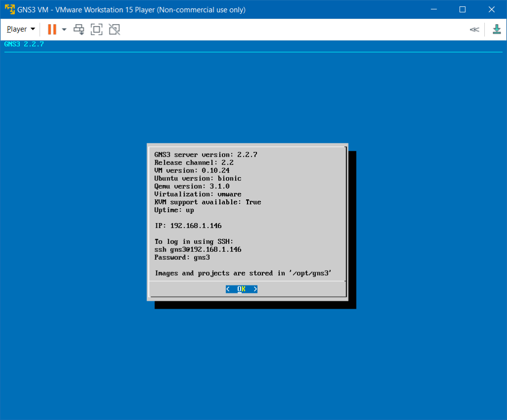507x420 pixels.
Task: Click the green download arrow icon
Action: pyautogui.click(x=497, y=30)
